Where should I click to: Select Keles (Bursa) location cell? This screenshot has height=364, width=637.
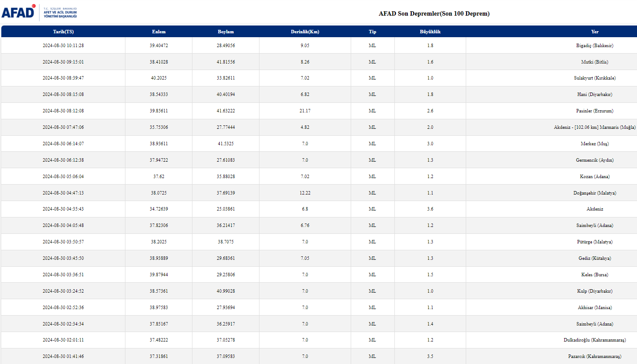(x=595, y=275)
